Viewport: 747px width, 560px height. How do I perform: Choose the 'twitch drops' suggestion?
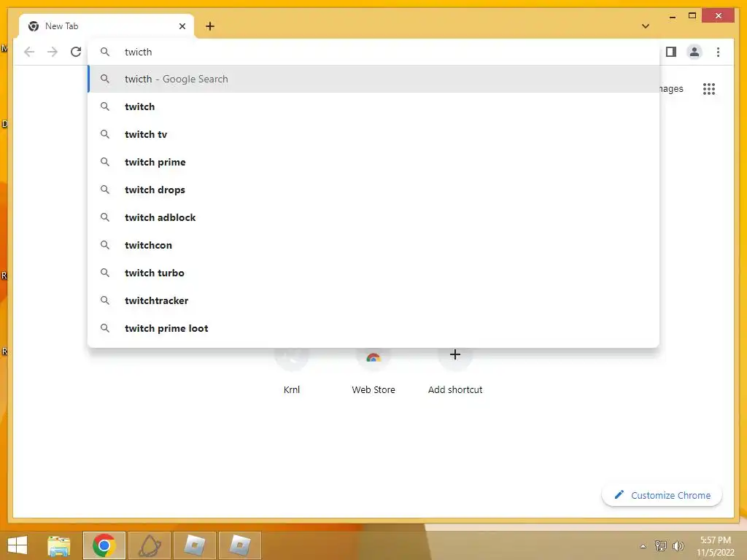coord(374,190)
